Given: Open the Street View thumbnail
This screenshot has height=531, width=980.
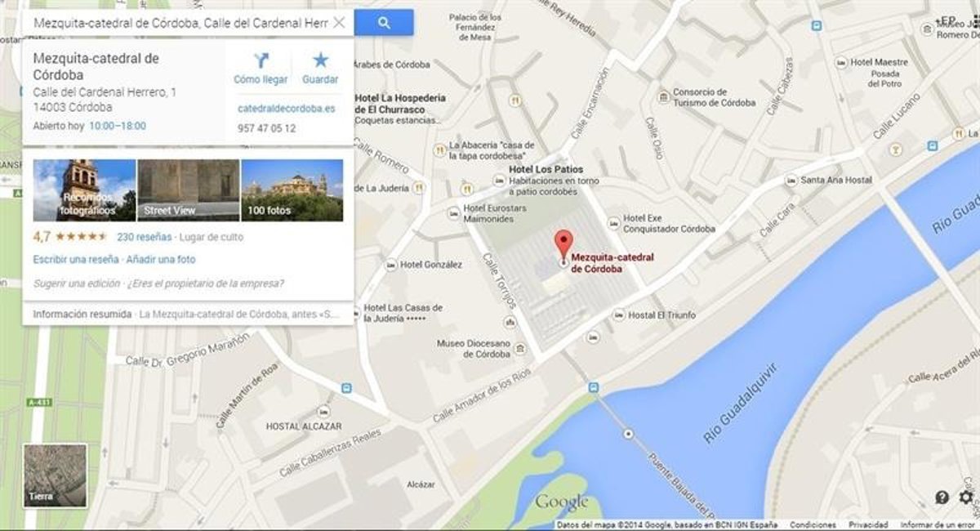Looking at the screenshot, I should tap(189, 190).
